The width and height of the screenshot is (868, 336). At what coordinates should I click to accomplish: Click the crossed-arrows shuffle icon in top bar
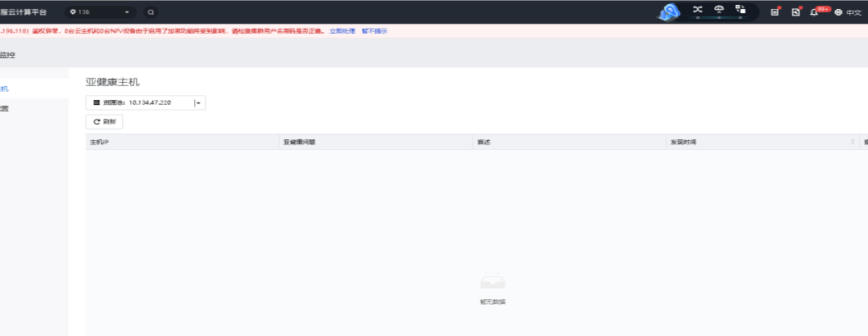coord(698,10)
